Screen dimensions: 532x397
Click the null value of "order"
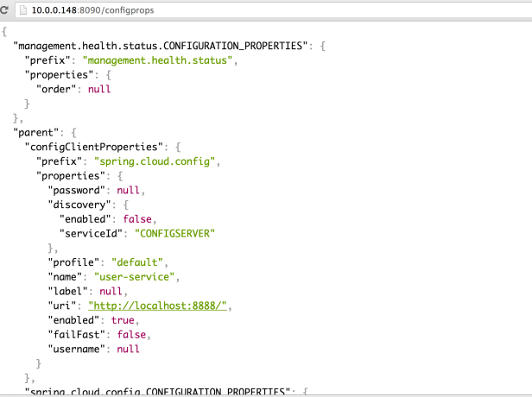pos(99,89)
